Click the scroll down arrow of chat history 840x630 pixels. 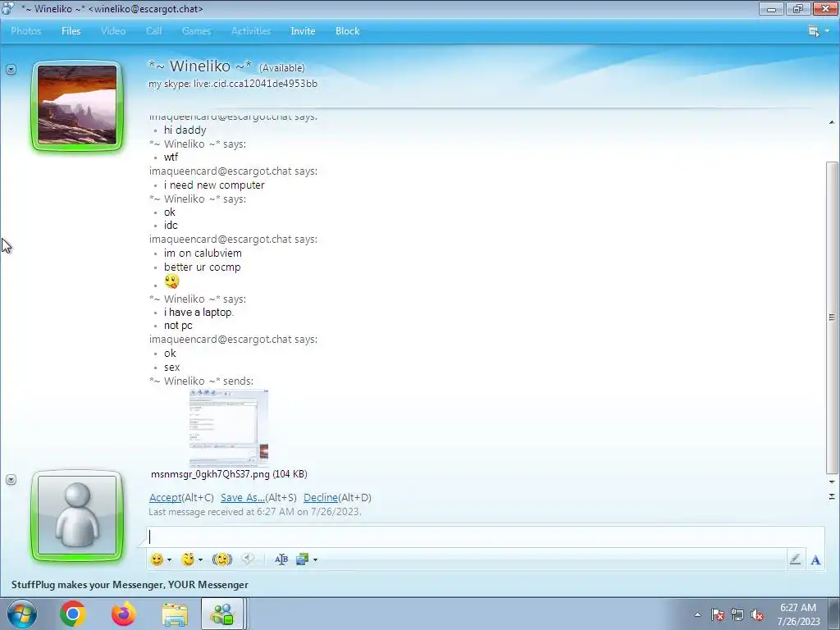point(832,482)
